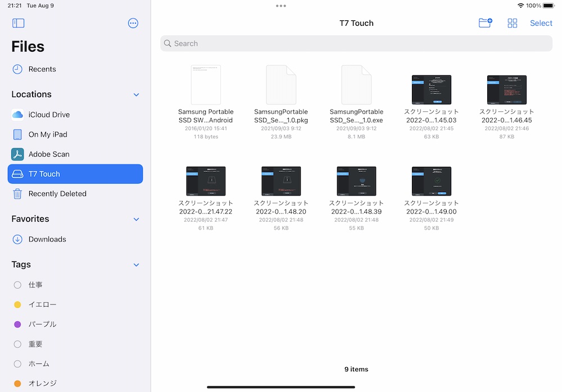Tap the Select button

pyautogui.click(x=541, y=23)
